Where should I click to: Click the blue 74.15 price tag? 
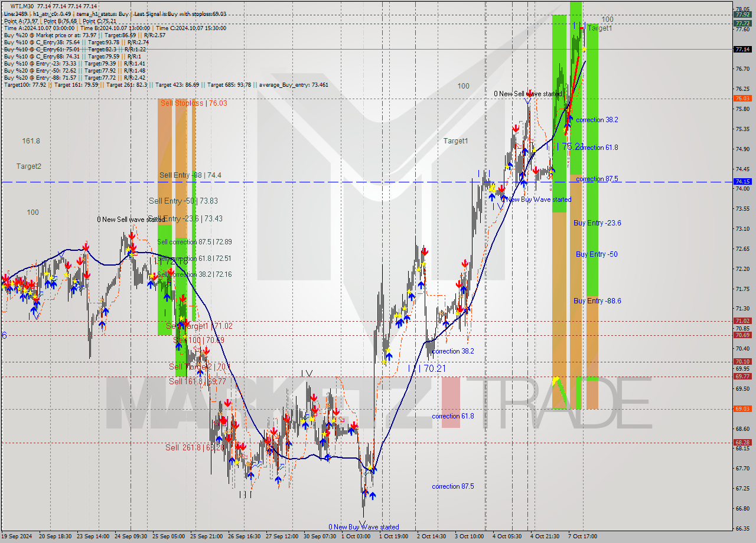[x=742, y=182]
